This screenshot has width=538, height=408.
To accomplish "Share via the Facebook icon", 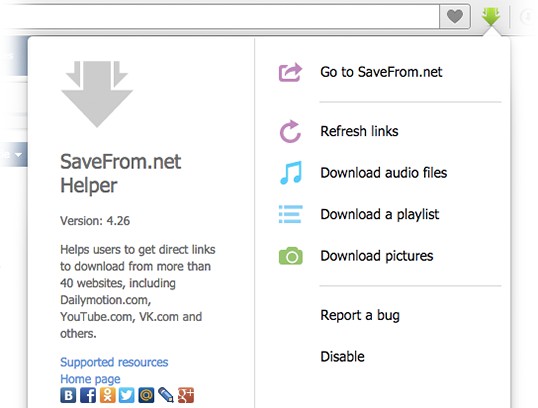I will 88,395.
